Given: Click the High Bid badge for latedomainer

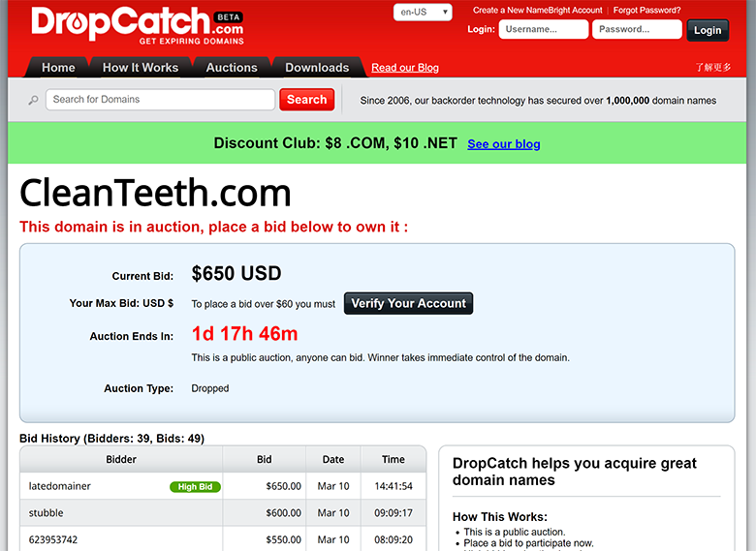Looking at the screenshot, I should point(195,487).
